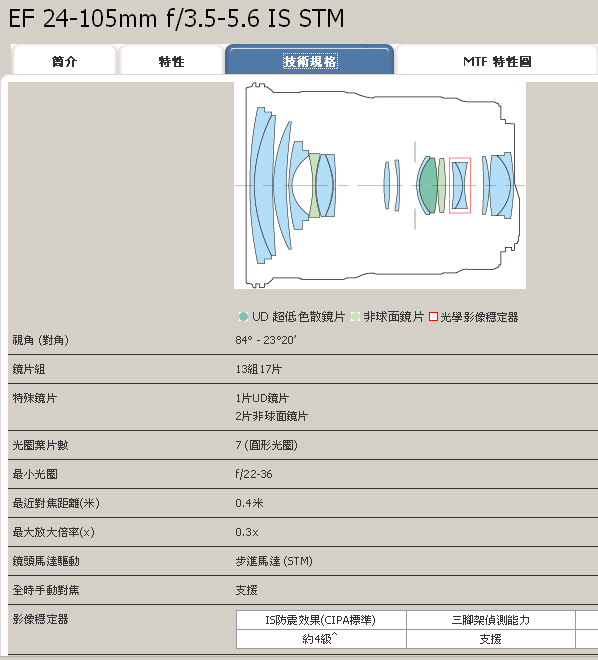Select the value 13組17片

[x=258, y=369]
